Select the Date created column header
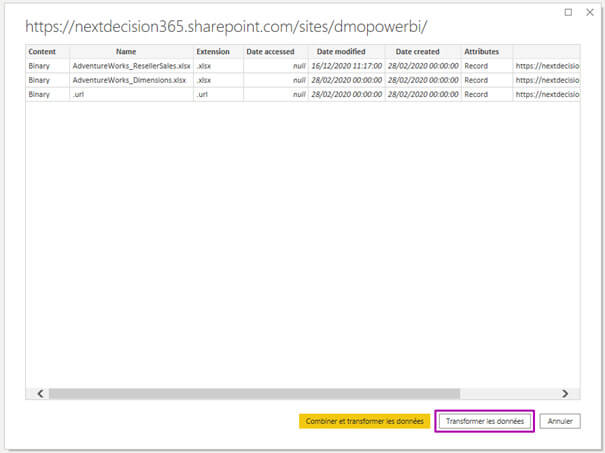The image size is (605, 453). point(423,52)
